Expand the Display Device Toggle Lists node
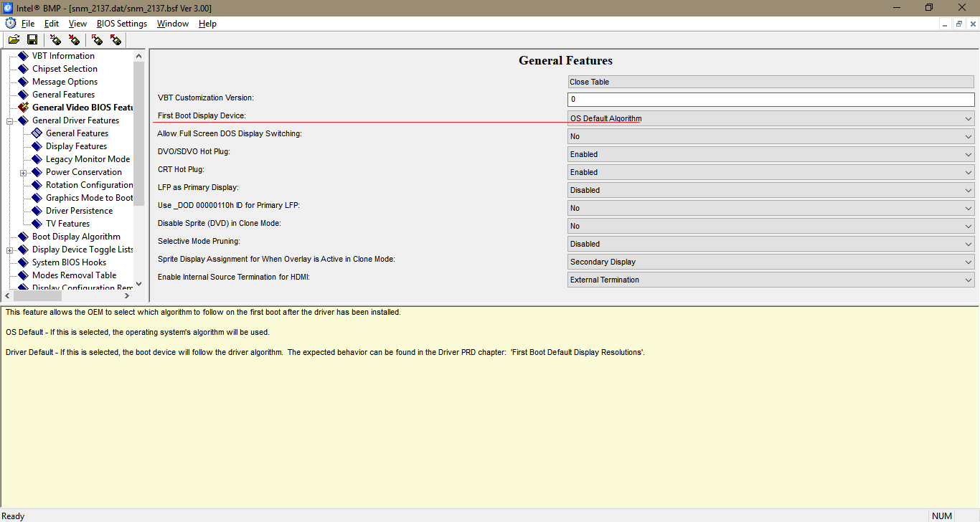The height and width of the screenshot is (522, 980). point(10,250)
